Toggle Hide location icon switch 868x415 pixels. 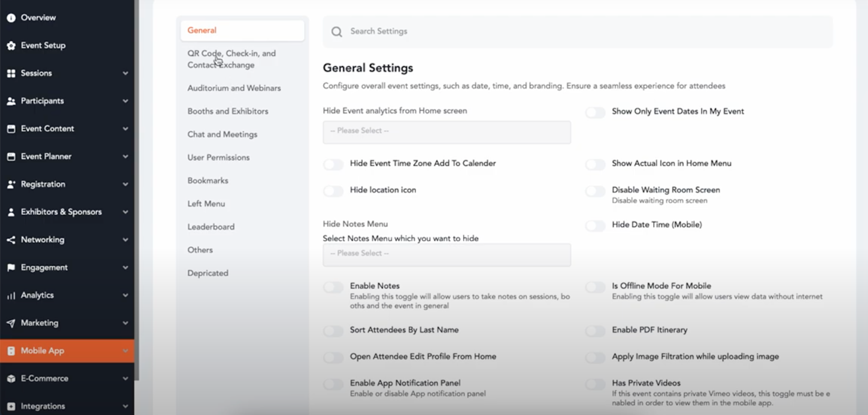[333, 190]
